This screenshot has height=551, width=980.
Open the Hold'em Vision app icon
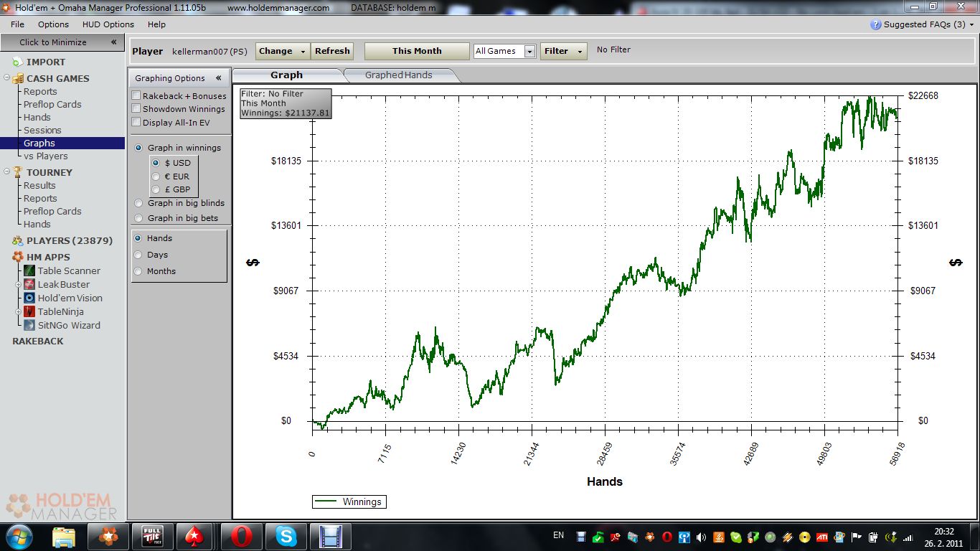coord(29,298)
